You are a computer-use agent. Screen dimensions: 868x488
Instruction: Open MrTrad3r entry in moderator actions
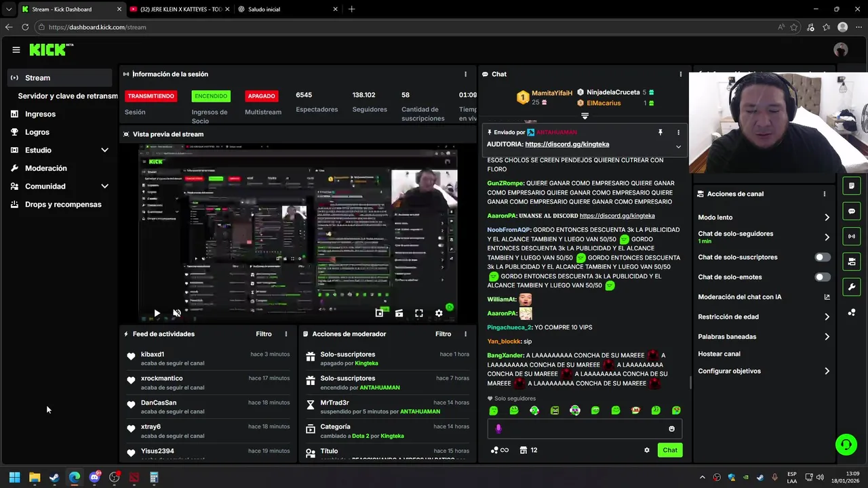(387, 407)
